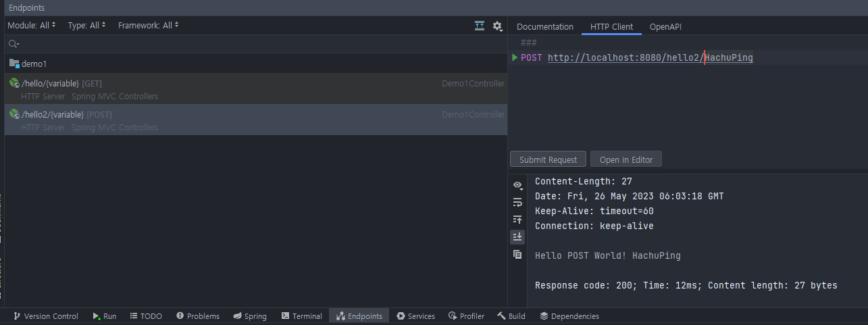Open the Spring tool window
Image resolution: width=868 pixels, height=325 pixels.
point(250,316)
